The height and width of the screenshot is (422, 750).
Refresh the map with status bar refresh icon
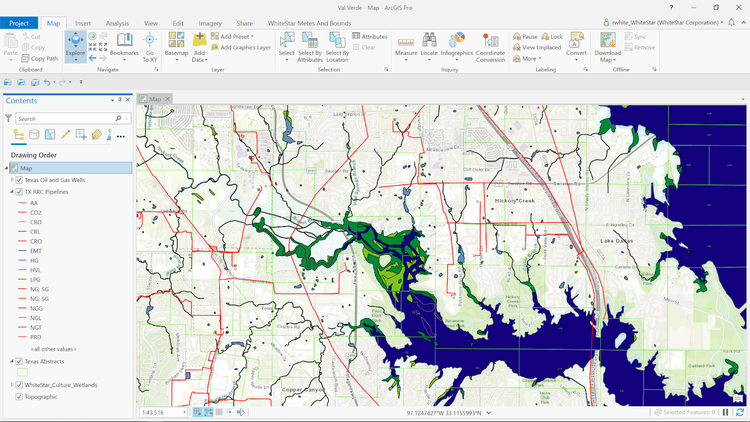(x=740, y=412)
